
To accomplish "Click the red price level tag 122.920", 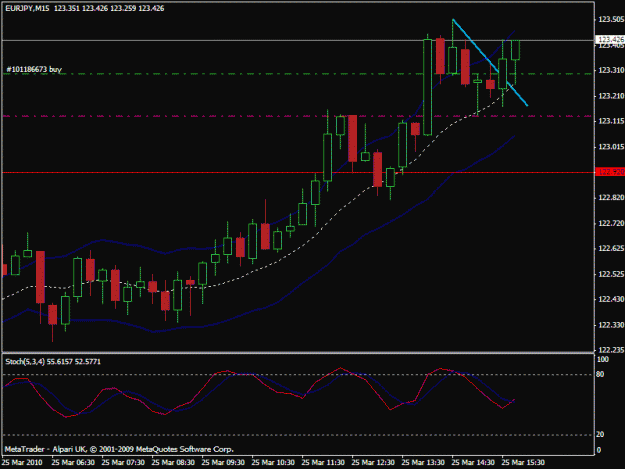I will [x=610, y=172].
